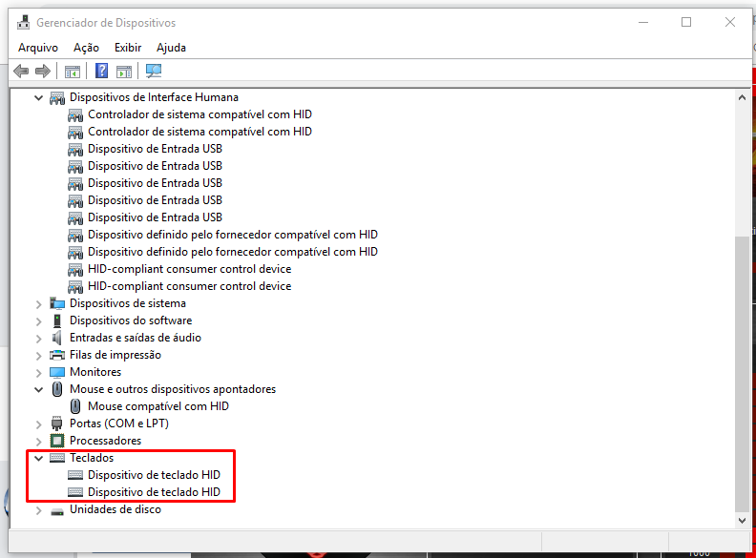This screenshot has height=558, width=756.
Task: Maximize the Gerenciador de Dispositivos window
Action: point(686,22)
